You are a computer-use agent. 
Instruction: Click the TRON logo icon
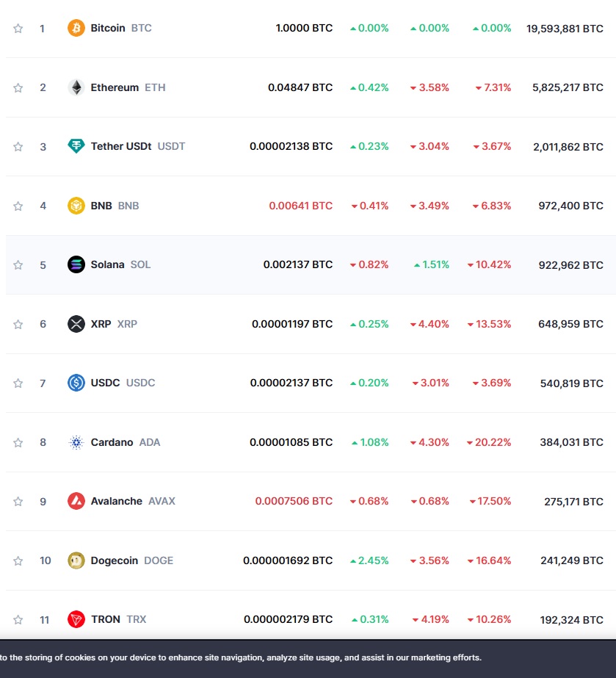click(75, 619)
